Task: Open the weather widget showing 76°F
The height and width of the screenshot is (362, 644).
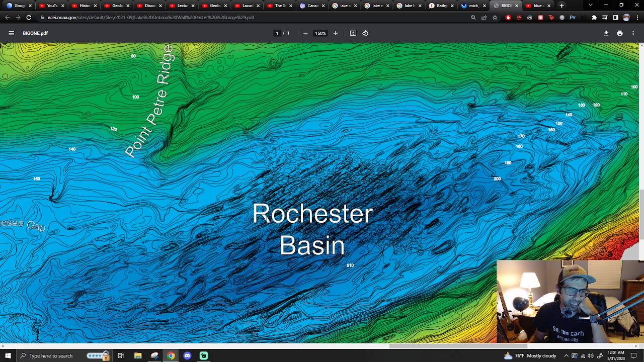Action: click(530, 356)
